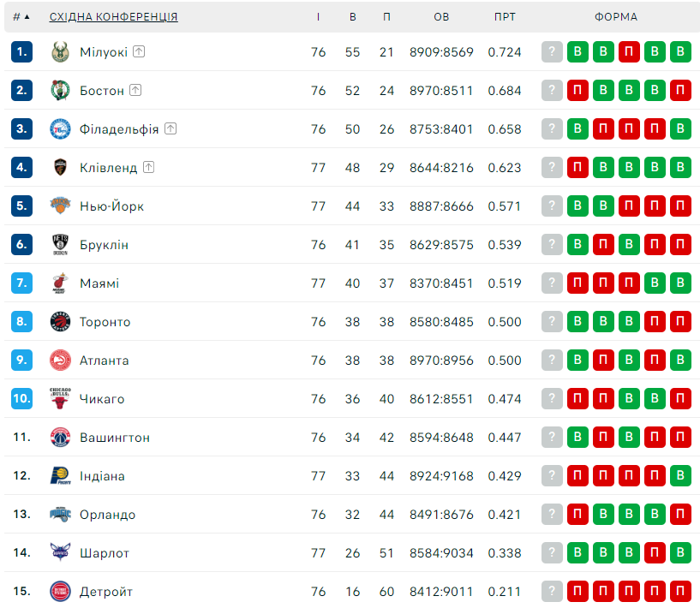This screenshot has width=700, height=608.
Task: Click the Charlotte Hornets logo
Action: coord(60,552)
